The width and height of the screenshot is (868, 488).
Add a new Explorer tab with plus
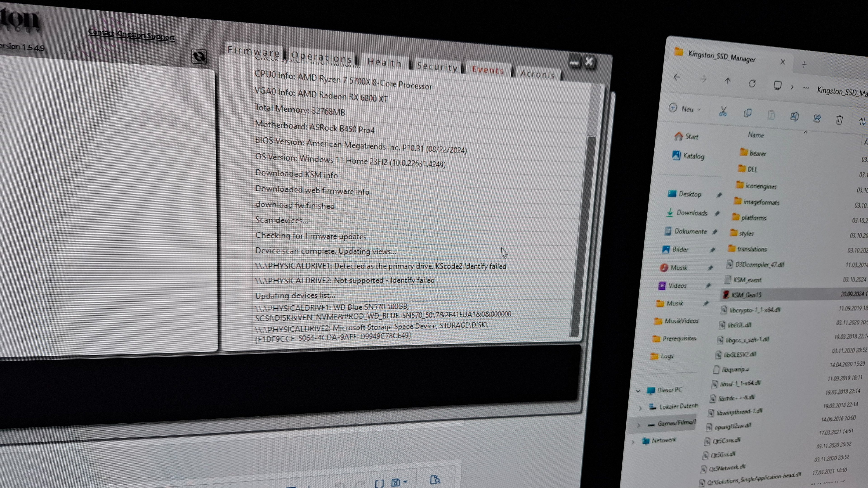point(804,64)
